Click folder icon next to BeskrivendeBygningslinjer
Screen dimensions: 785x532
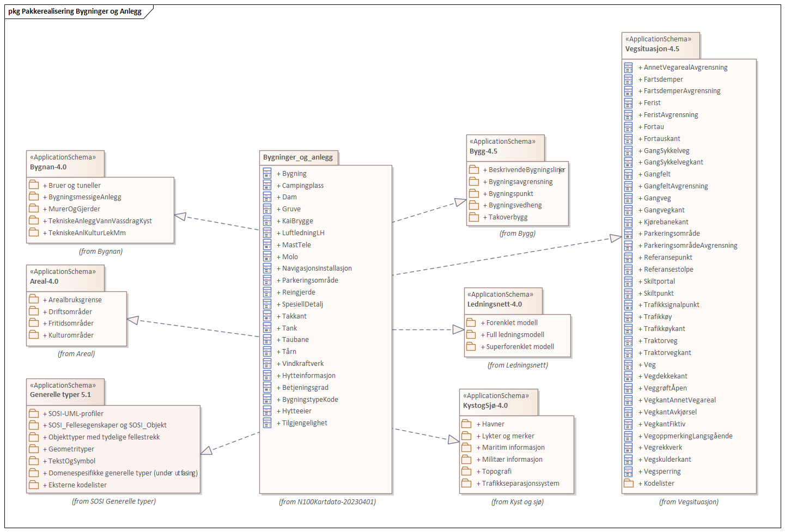coord(474,169)
